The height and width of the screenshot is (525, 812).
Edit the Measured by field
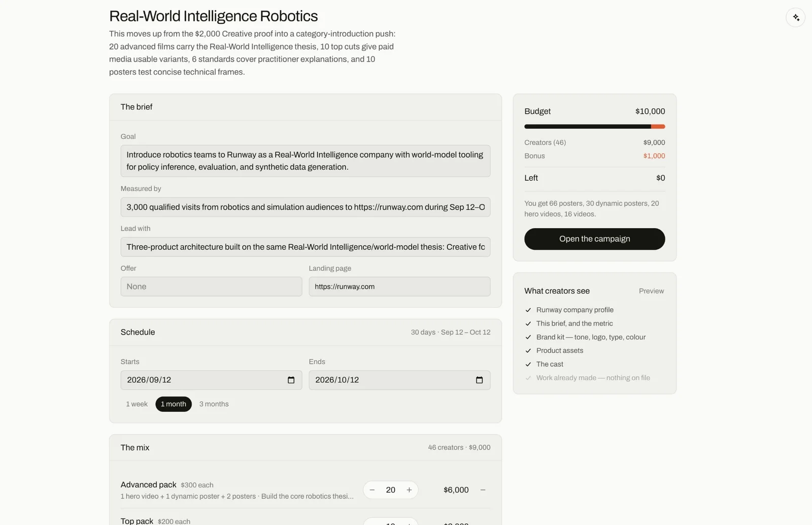click(x=306, y=207)
